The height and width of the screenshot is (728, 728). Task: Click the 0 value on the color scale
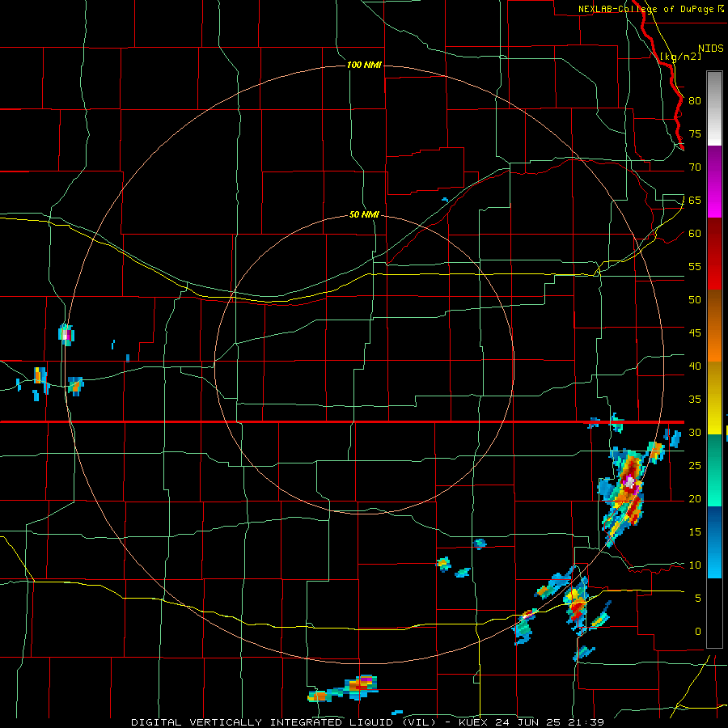[698, 632]
